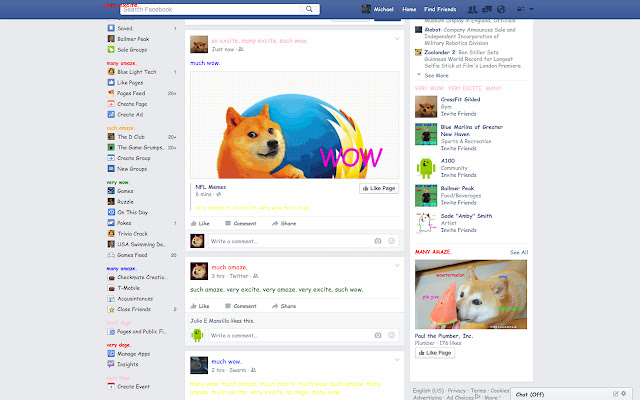Open the Home tab in top bar
This screenshot has height=400, width=640.
coord(409,9)
